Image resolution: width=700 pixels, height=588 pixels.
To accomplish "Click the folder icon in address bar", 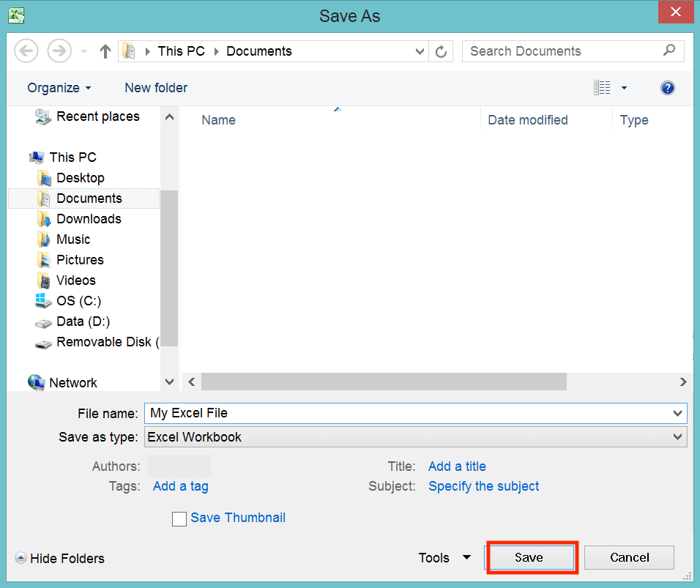I will (x=129, y=51).
